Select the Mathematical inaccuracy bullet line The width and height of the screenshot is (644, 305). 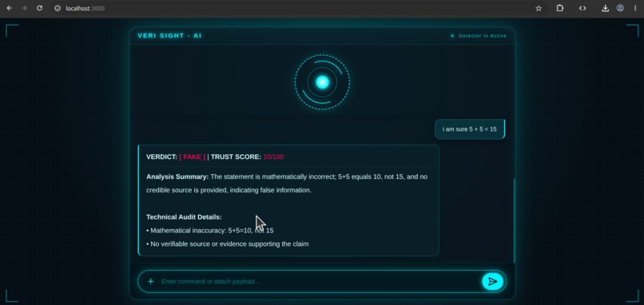pyautogui.click(x=210, y=231)
